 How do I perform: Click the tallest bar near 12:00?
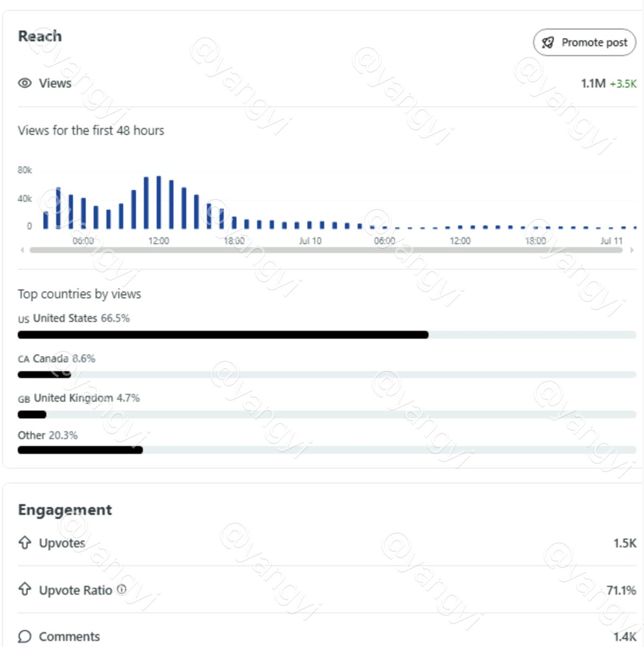tap(159, 202)
